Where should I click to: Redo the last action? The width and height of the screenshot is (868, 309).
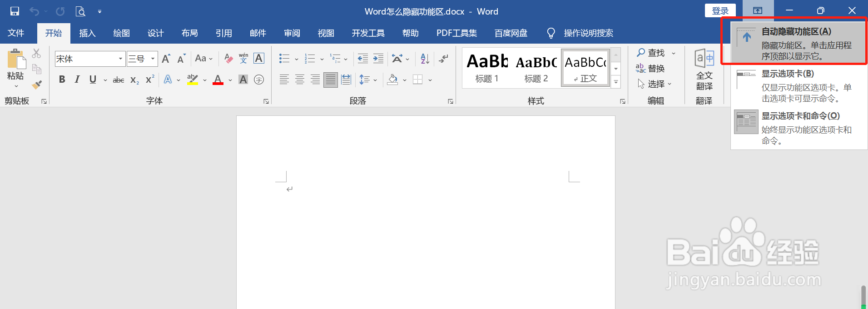pos(60,11)
